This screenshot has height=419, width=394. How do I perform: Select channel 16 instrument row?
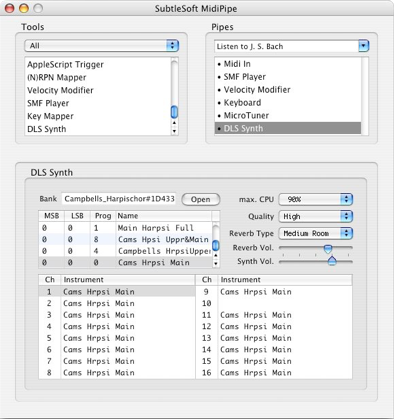point(274,373)
